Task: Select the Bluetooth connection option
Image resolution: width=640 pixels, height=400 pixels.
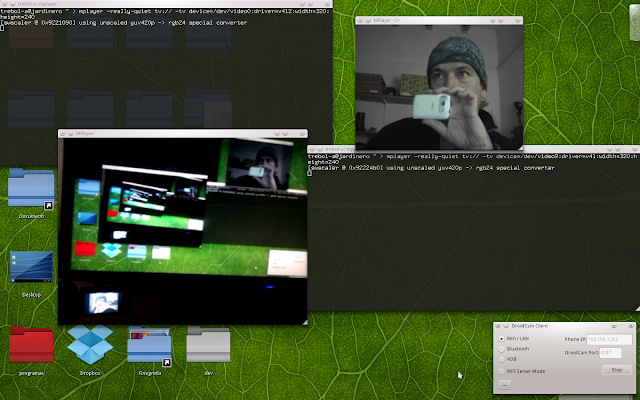Action: [502, 349]
